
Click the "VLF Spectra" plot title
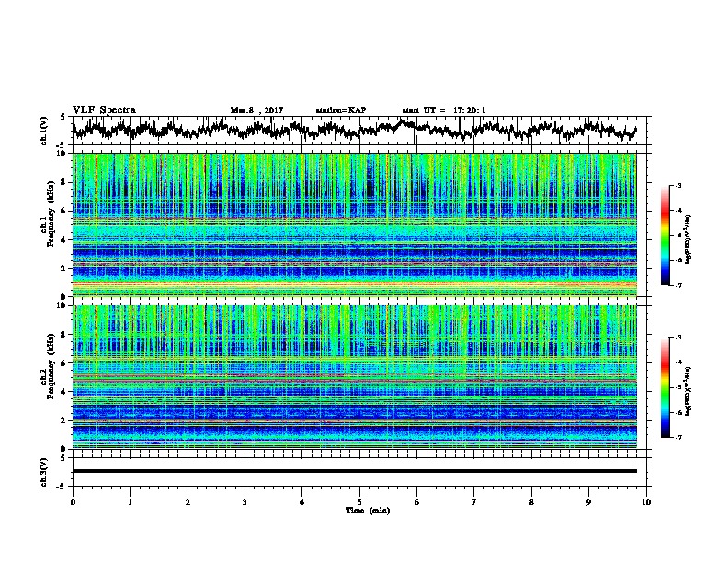point(104,110)
